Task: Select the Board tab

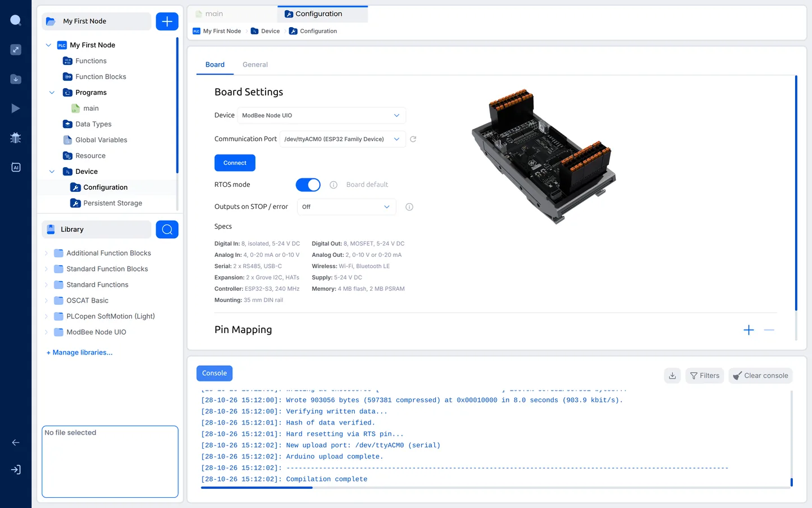Action: (x=215, y=64)
